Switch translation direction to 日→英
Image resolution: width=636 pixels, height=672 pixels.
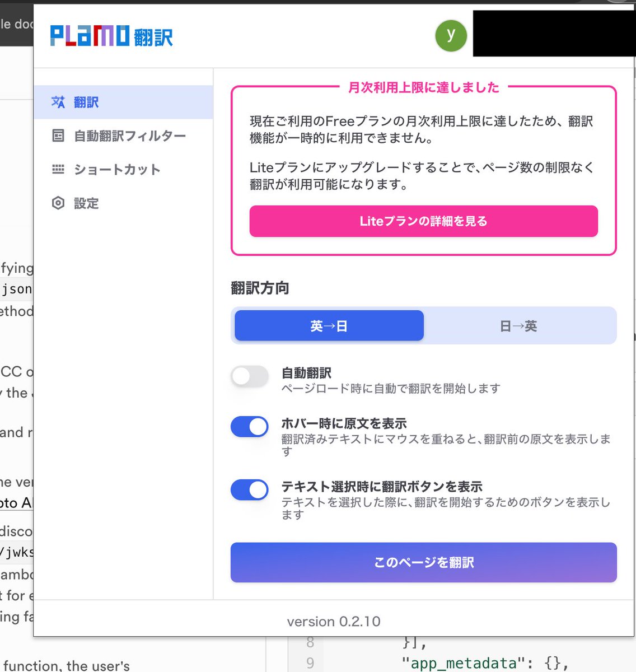[520, 325]
